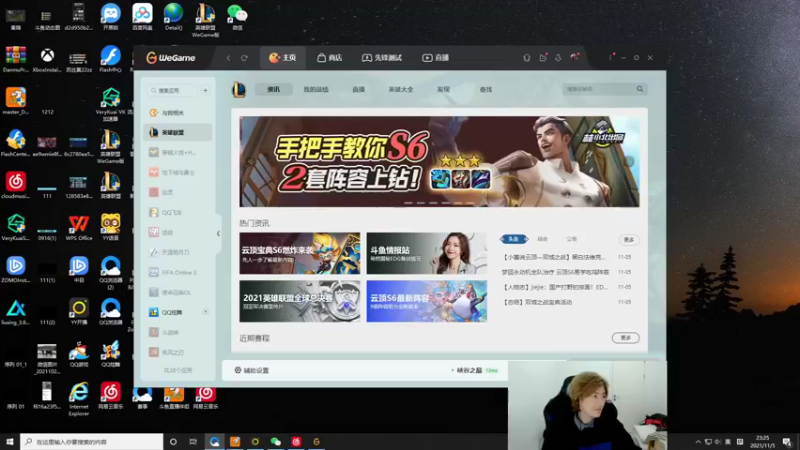This screenshot has width=800, height=450.
Task: Open the 云顶宝典S6 news thumbnail
Action: tap(299, 253)
